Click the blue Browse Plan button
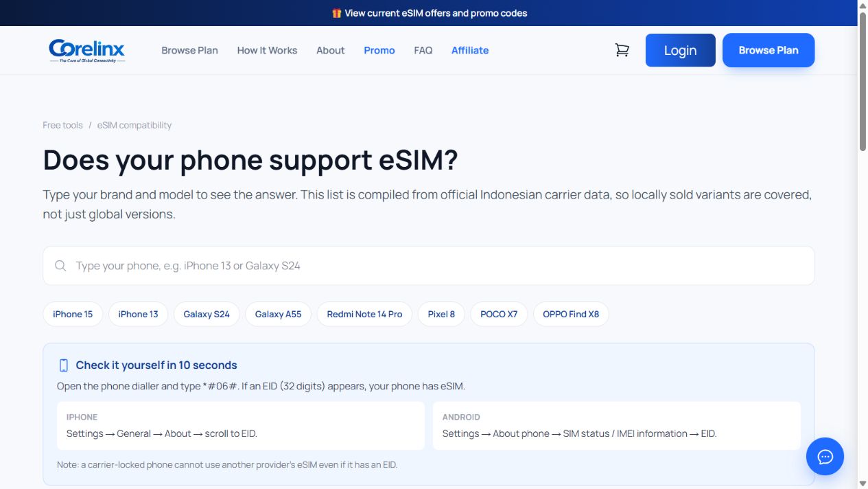The height and width of the screenshot is (489, 868). pos(769,50)
